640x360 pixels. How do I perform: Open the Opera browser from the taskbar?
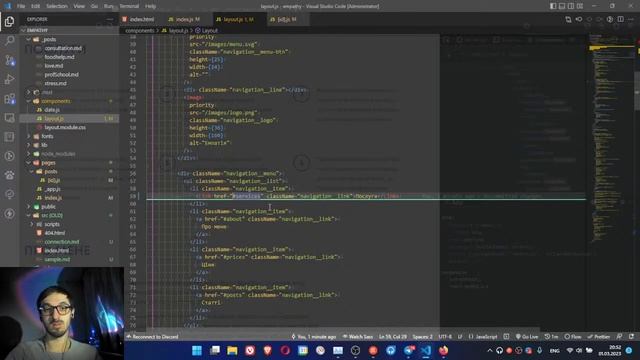(x=285, y=350)
